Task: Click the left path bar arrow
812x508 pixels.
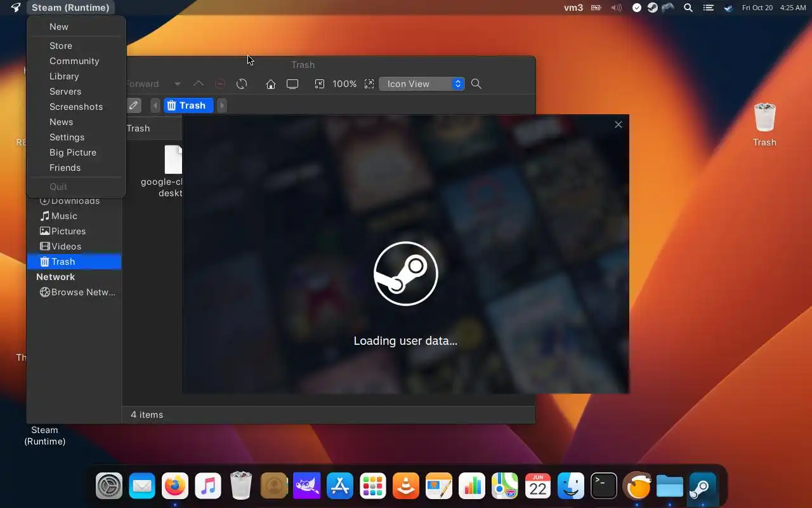Action: click(155, 105)
